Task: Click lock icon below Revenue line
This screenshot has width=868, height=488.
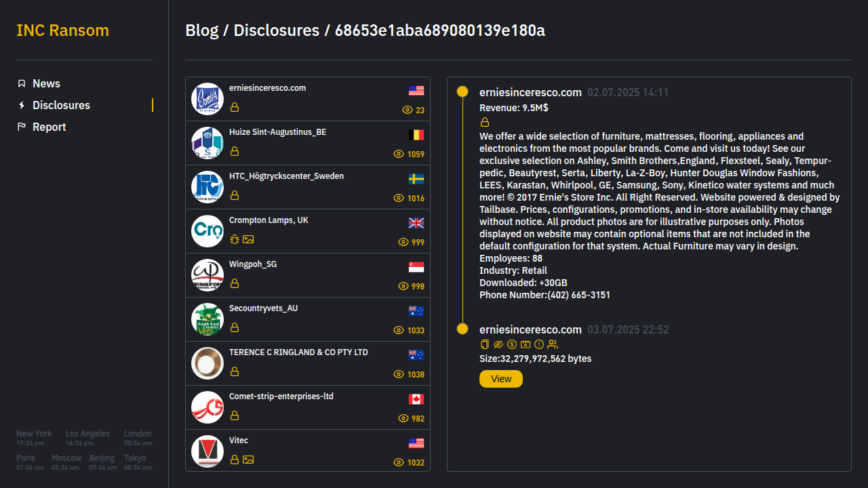Action: tap(485, 122)
